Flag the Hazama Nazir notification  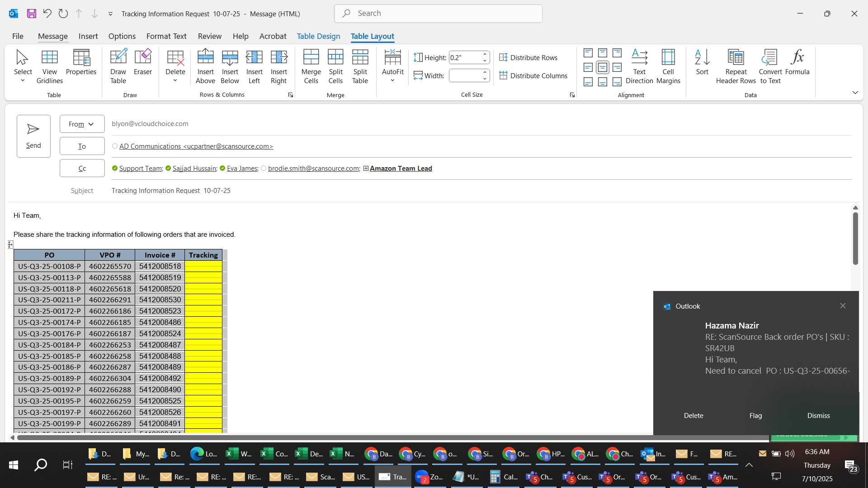tap(755, 416)
